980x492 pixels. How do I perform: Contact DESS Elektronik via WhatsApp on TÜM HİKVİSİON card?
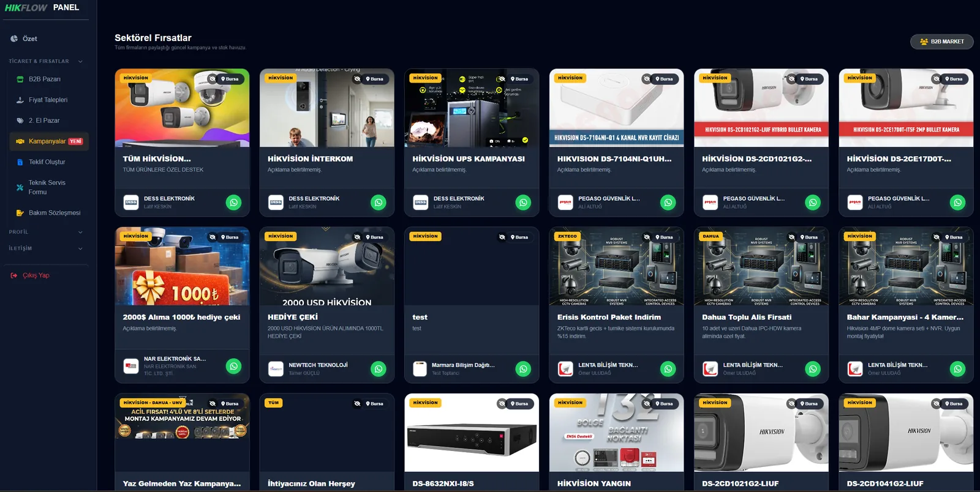(233, 203)
